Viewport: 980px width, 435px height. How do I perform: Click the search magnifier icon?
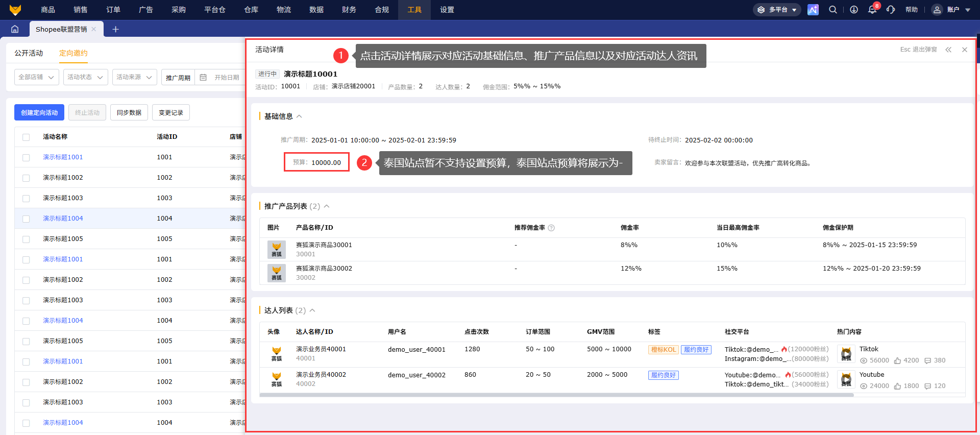[x=833, y=10]
